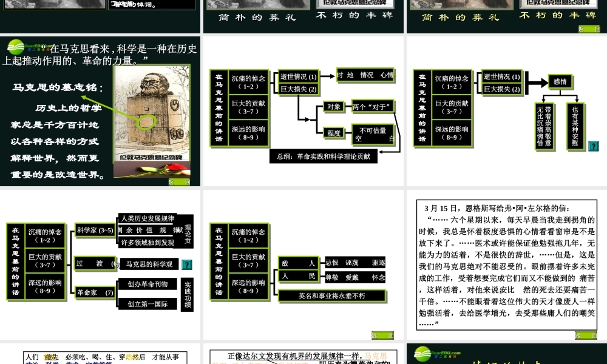
Task: Click the 马克思的墓志铭 heading
Action: point(58,87)
